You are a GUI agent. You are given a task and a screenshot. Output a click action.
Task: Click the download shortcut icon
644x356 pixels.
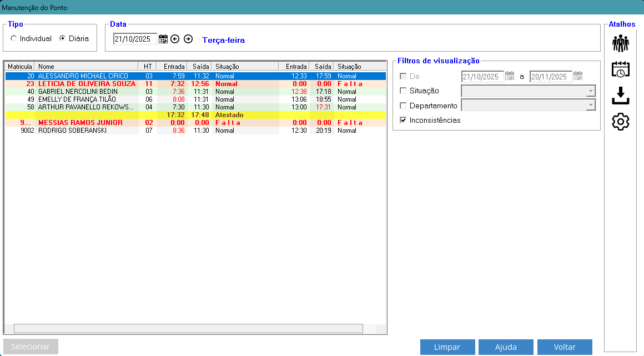[620, 96]
